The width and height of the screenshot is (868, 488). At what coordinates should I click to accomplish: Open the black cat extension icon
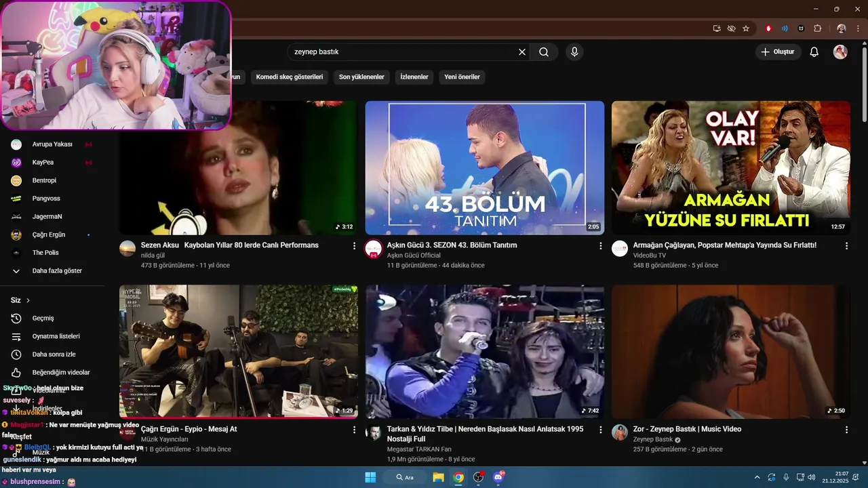point(801,28)
